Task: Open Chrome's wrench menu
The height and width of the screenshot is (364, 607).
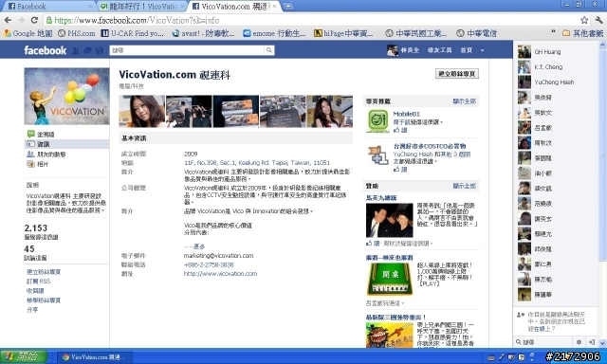Action: click(x=598, y=20)
